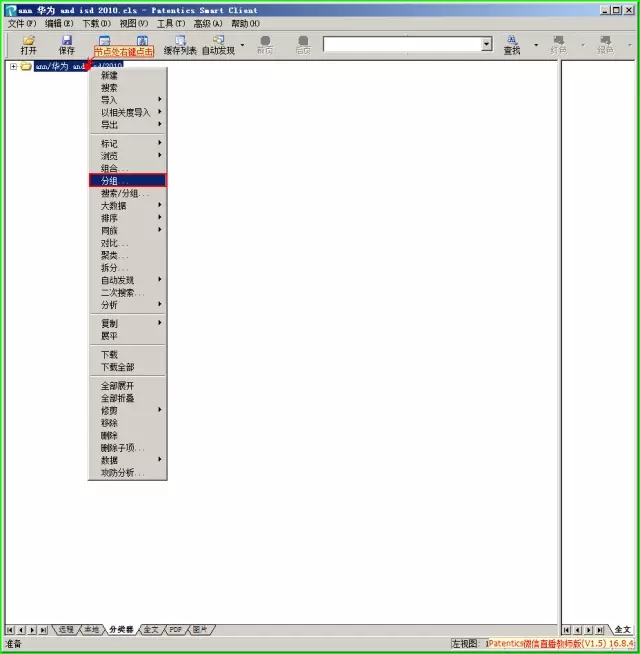This screenshot has width=640, height=654.
Task: Click last-tab arrow in bottom-left tab navigator
Action: tap(43, 630)
